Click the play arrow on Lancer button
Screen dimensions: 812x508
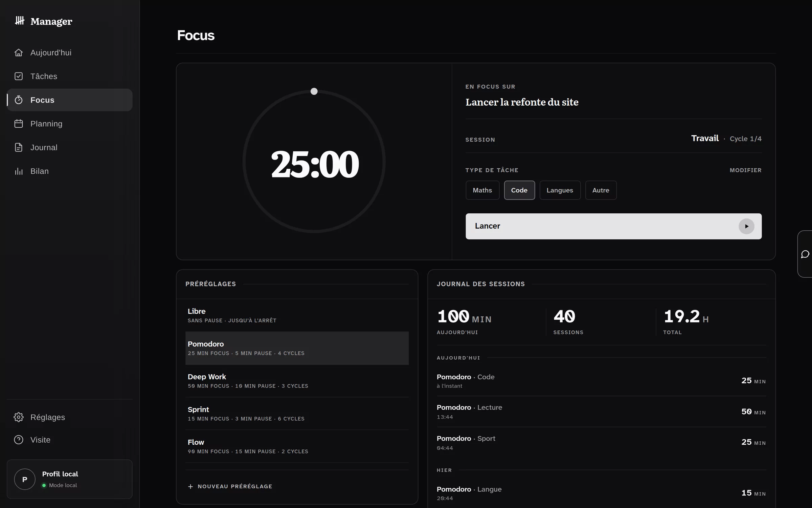746,226
